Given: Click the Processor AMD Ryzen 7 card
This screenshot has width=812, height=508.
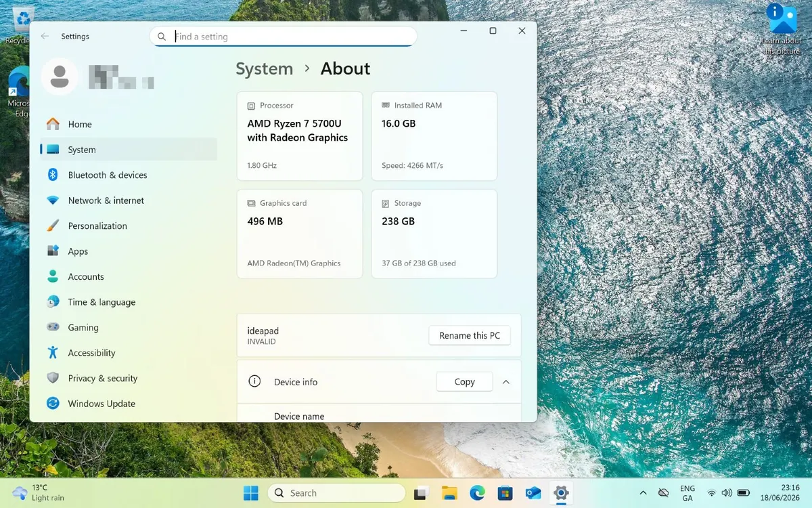Looking at the screenshot, I should [300, 136].
